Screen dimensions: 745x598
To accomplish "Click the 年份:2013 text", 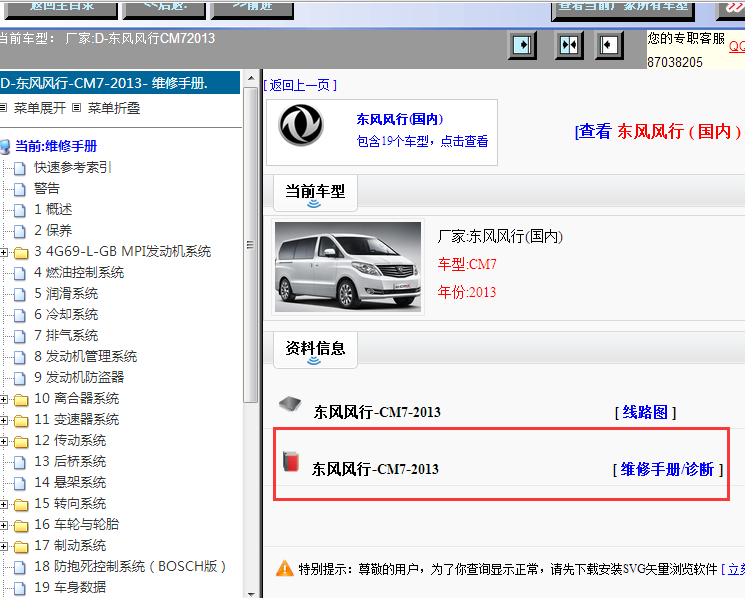I will (x=467, y=292).
